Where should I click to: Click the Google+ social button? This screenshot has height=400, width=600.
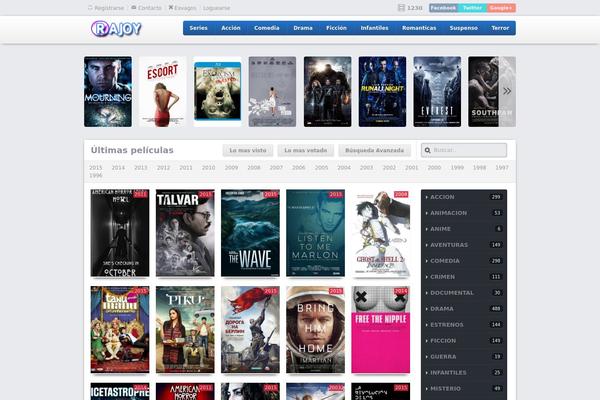[x=501, y=8]
